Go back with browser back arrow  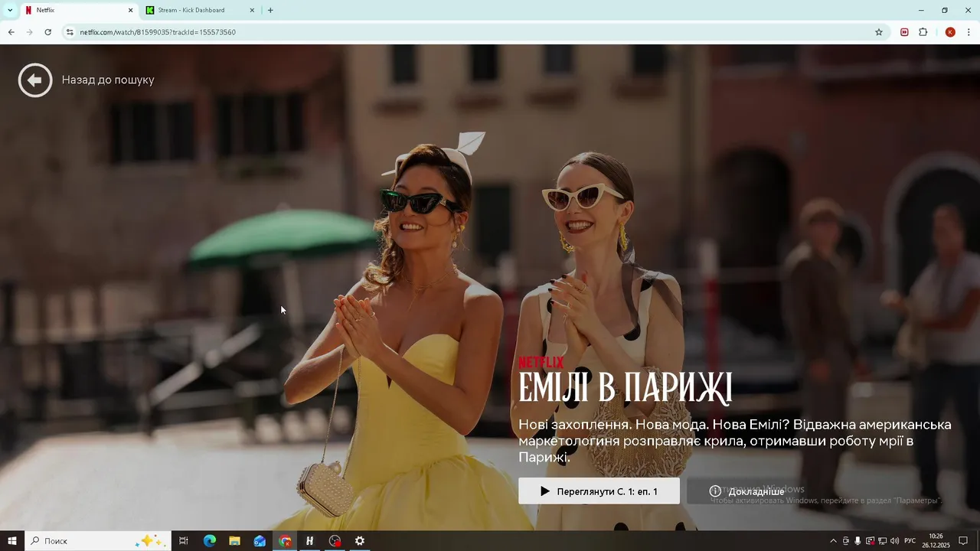click(x=11, y=32)
